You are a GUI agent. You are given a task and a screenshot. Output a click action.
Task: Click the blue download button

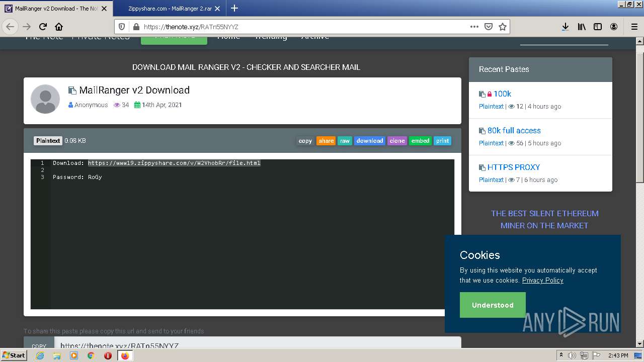(x=370, y=141)
